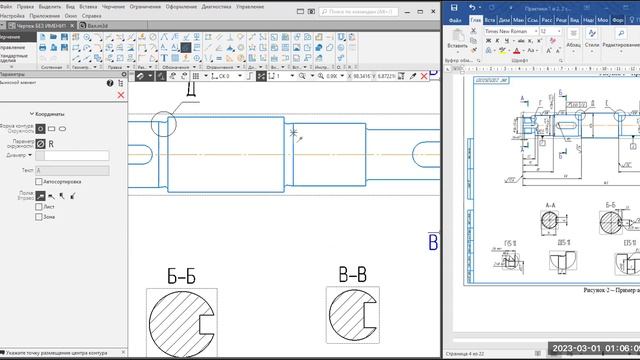The width and height of the screenshot is (640, 360).
Task: Open Times New Roman font dropdown
Action: tap(536, 31)
